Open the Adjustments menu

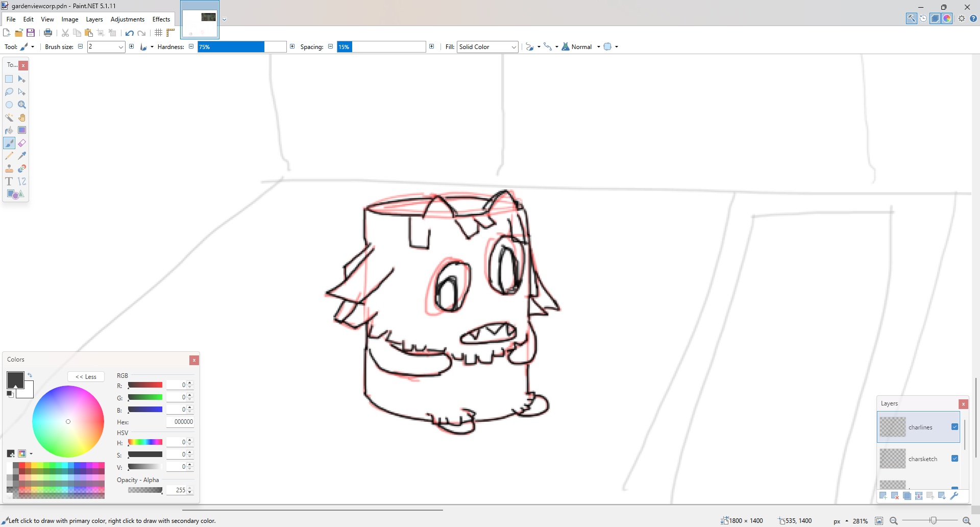click(127, 19)
